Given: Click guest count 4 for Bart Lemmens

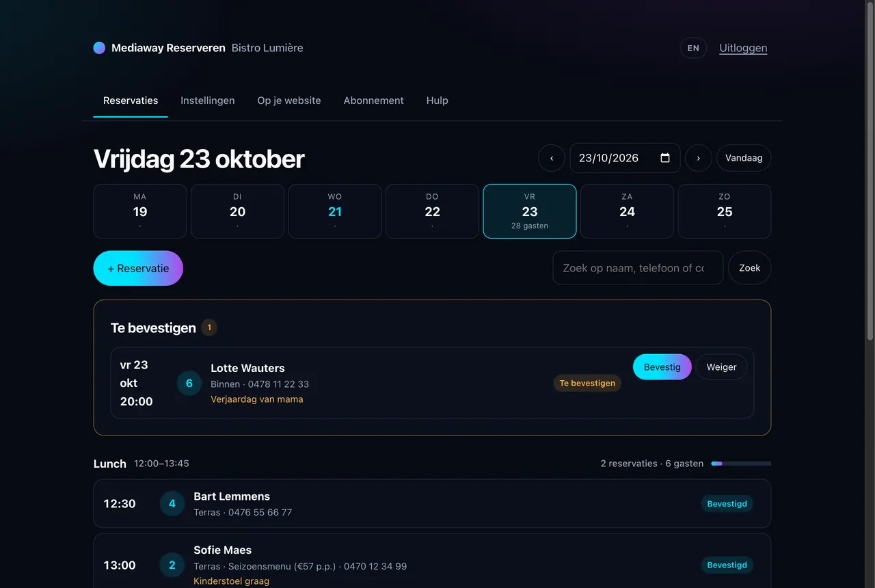Looking at the screenshot, I should pyautogui.click(x=172, y=504).
